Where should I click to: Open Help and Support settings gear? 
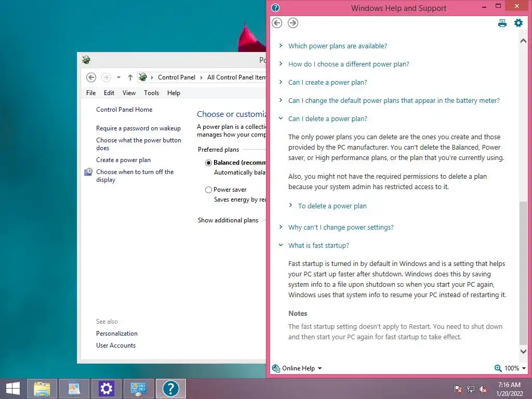(x=518, y=23)
